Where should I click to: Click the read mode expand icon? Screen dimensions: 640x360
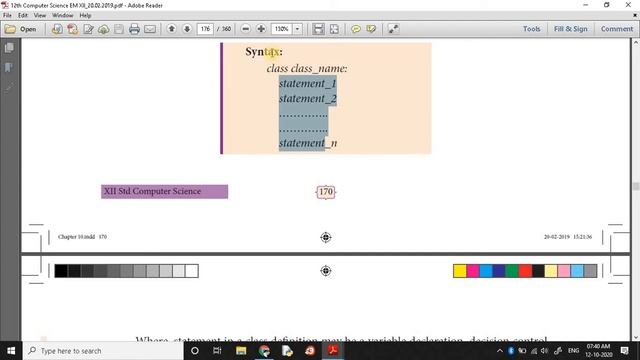pos(393,29)
